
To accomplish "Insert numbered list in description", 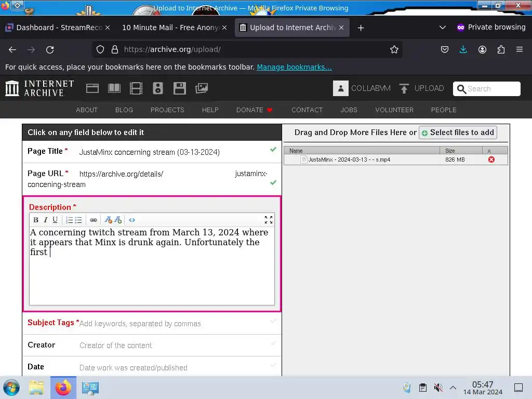I will click(x=69, y=220).
